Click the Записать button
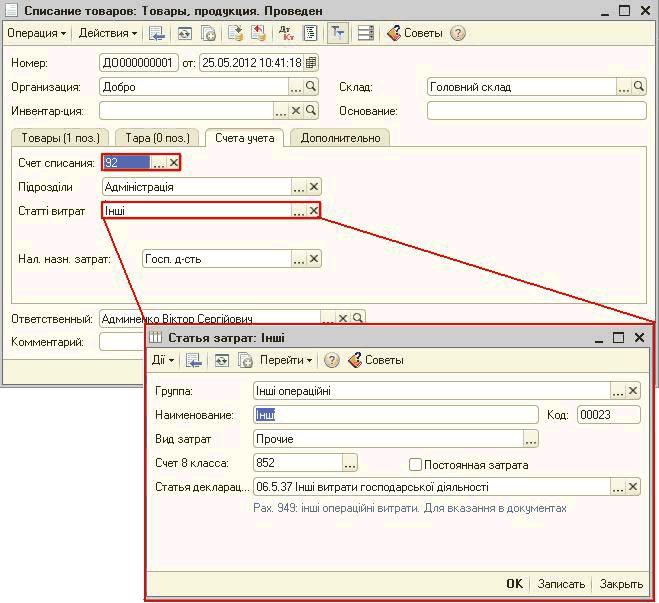659x603 pixels. (561, 584)
